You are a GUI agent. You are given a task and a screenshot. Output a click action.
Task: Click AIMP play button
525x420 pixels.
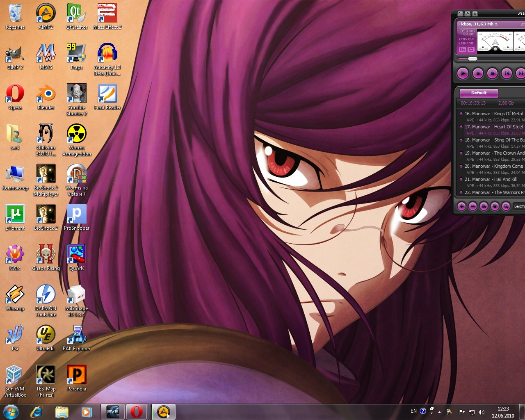463,73
